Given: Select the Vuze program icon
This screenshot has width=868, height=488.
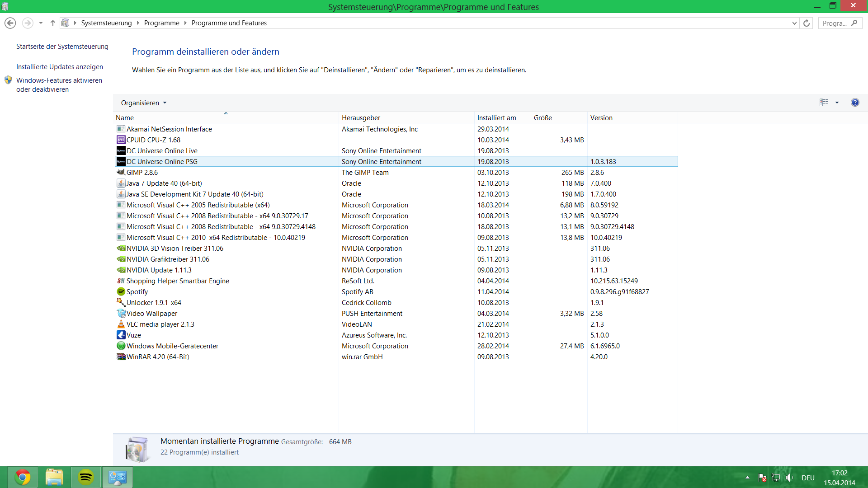Looking at the screenshot, I should coord(121,335).
